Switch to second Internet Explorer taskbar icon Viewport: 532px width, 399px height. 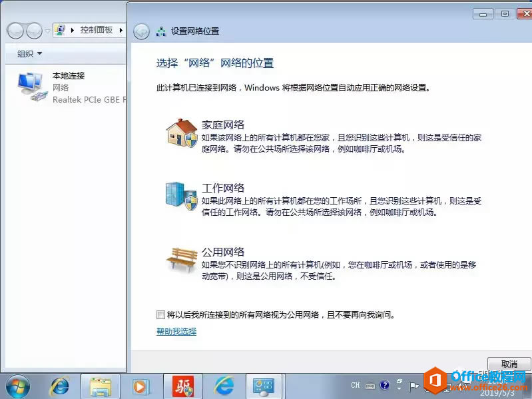pyautogui.click(x=224, y=386)
